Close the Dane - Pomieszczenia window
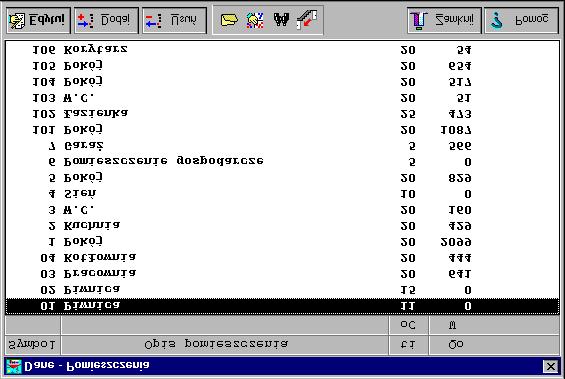This screenshot has height=379, width=565. coord(551,366)
